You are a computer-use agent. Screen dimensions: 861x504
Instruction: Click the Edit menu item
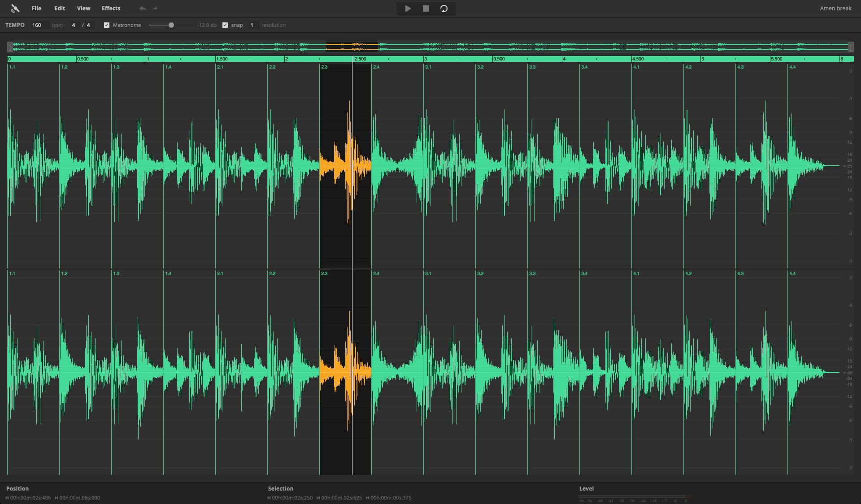pyautogui.click(x=58, y=9)
